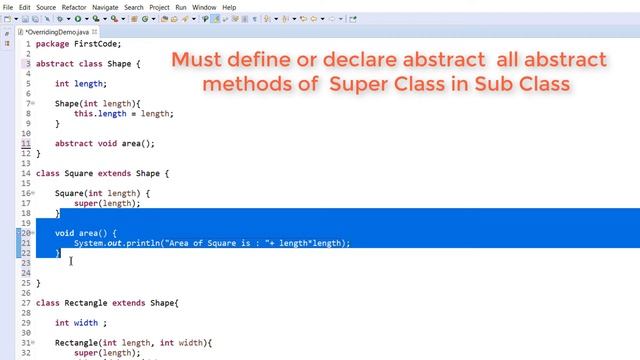Viewport: 640px width, 360px height.
Task: Open the File menu
Action: point(8,7)
